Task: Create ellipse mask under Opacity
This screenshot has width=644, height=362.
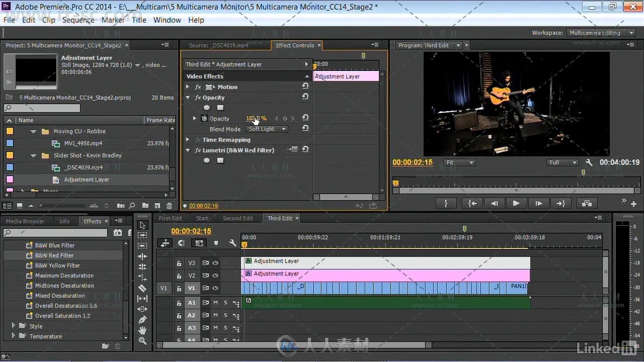Action: [x=207, y=108]
